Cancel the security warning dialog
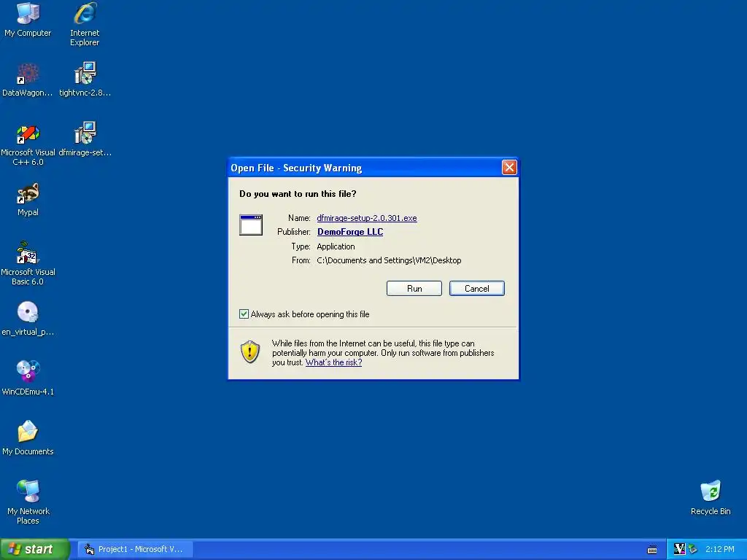This screenshot has width=747, height=560. pyautogui.click(x=477, y=289)
